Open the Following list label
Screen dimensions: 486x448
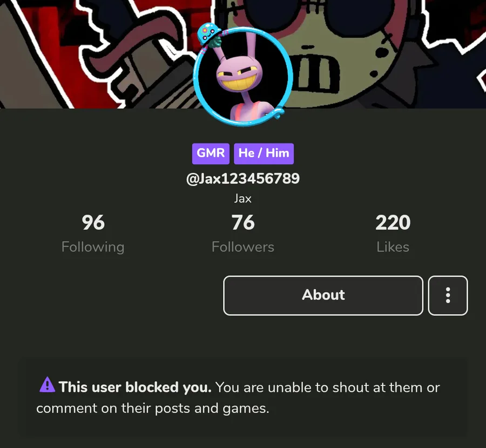tap(93, 248)
